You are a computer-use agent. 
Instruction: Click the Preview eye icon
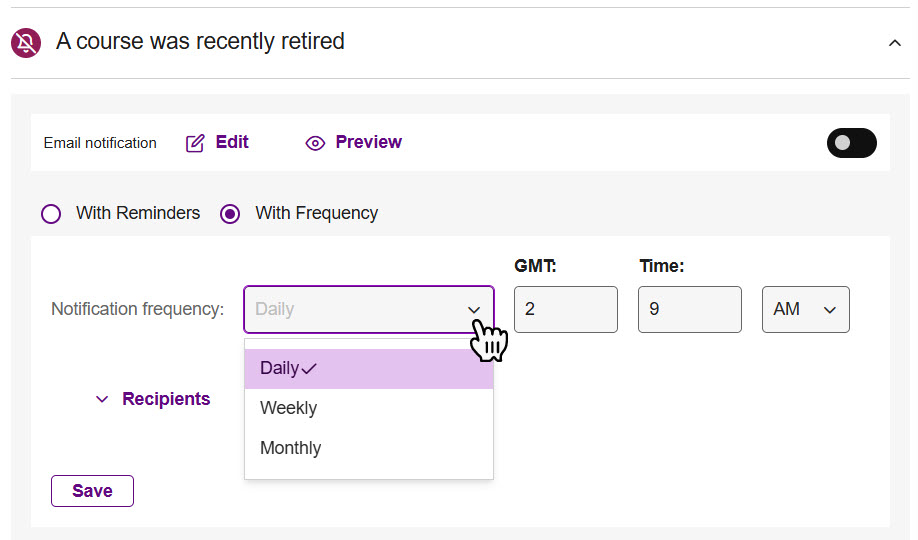315,143
